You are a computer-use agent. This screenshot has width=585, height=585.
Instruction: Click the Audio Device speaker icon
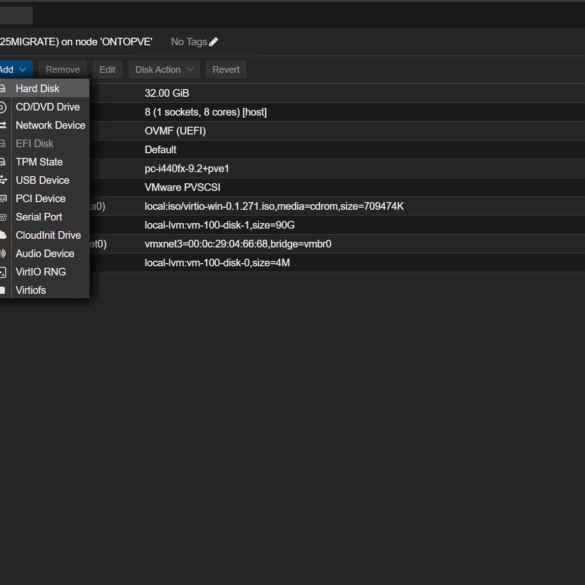coord(3,254)
